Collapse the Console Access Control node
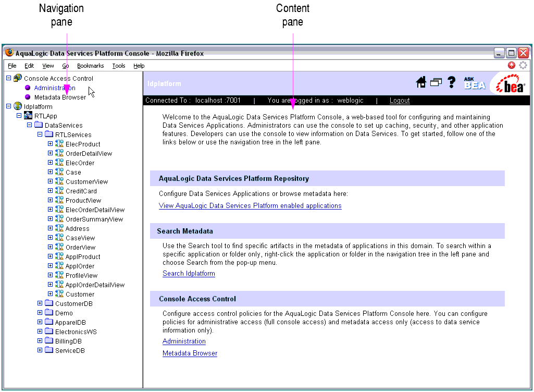The height and width of the screenshot is (392, 534). click(x=8, y=78)
